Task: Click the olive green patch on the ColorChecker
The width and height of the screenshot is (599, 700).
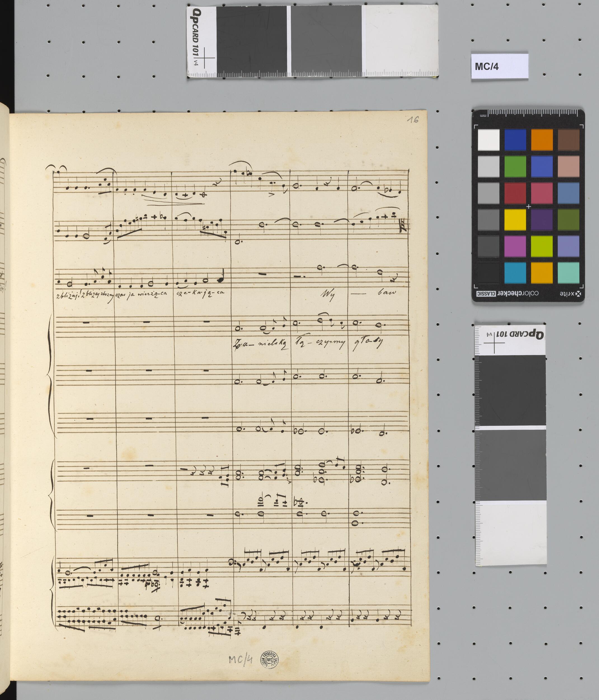Action: click(569, 220)
